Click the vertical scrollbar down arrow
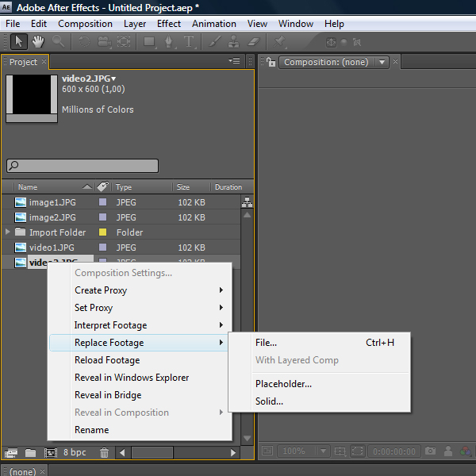This screenshot has width=476, height=476. click(247, 439)
